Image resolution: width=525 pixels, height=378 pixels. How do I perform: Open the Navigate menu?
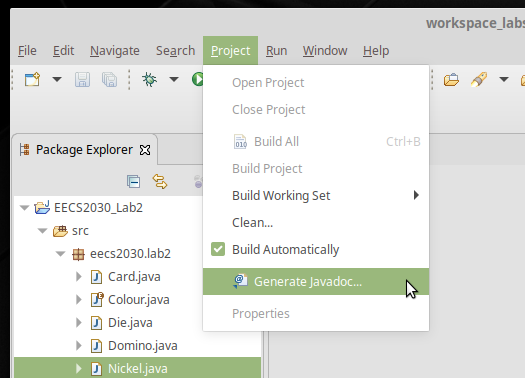(115, 51)
